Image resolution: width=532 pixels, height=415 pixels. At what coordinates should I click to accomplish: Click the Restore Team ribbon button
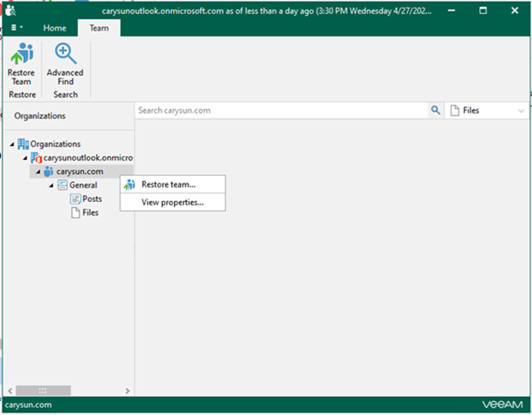click(21, 64)
